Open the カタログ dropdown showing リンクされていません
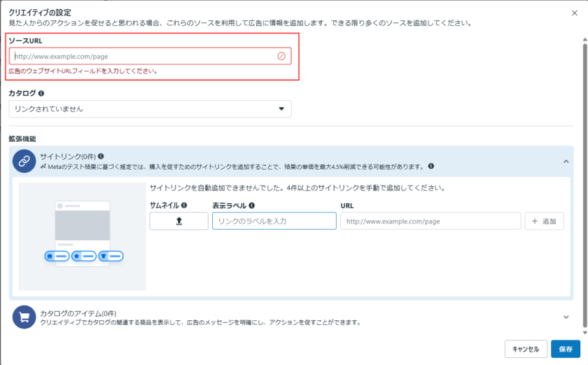 pyautogui.click(x=150, y=109)
